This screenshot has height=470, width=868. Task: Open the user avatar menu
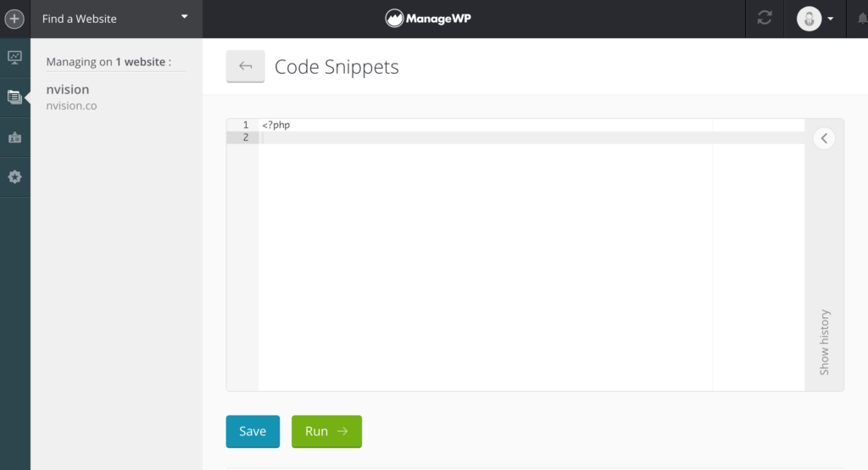tap(809, 19)
